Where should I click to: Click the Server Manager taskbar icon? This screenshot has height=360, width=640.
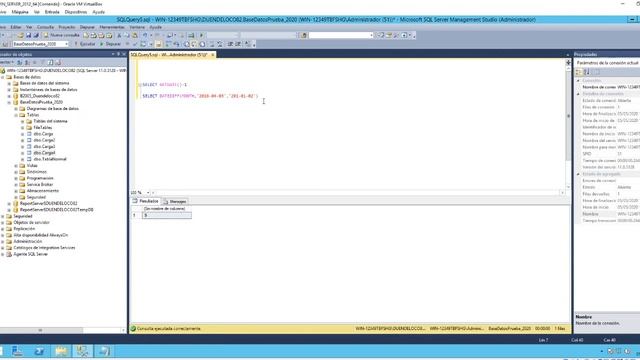pos(18,351)
